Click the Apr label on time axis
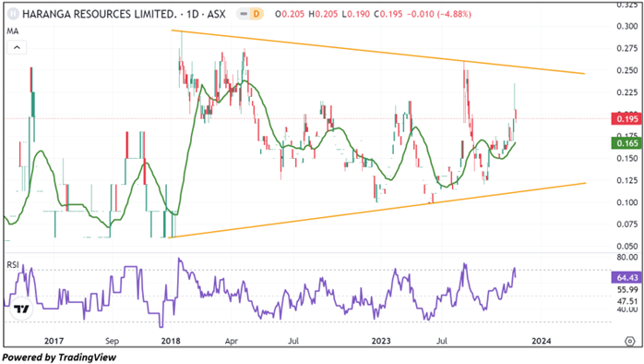 point(232,341)
